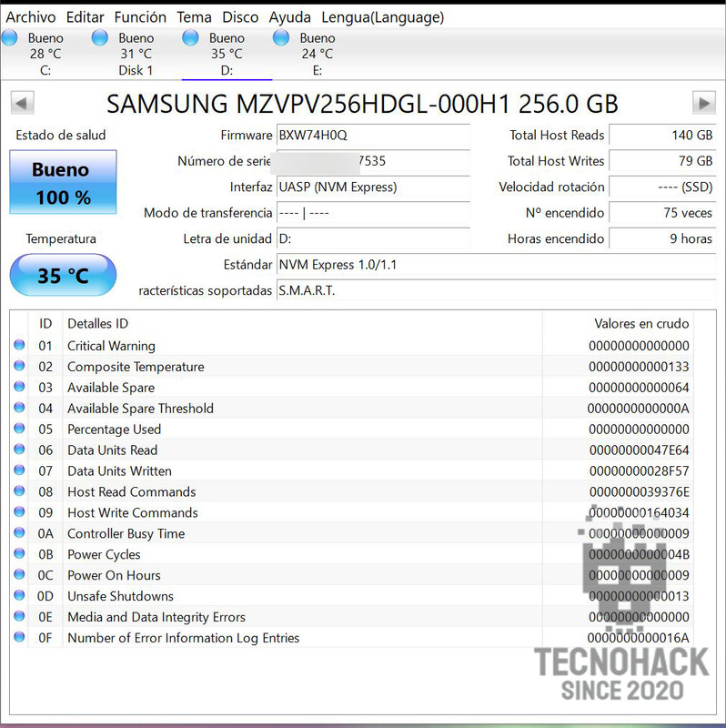Viewport: 726px width, 728px height.
Task: Click the Bueno 100 % health status button
Action: point(63,182)
